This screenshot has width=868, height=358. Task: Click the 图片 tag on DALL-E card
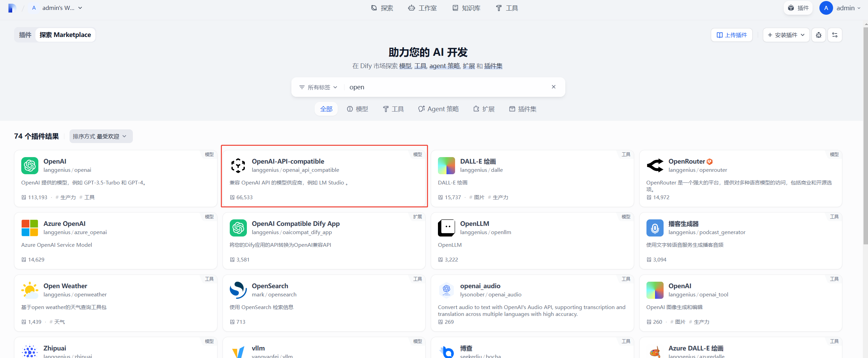[477, 197]
